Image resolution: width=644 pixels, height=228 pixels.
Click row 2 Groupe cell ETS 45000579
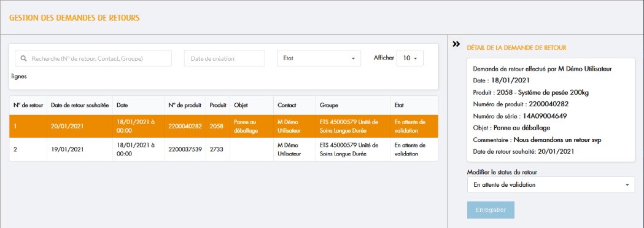click(353, 149)
